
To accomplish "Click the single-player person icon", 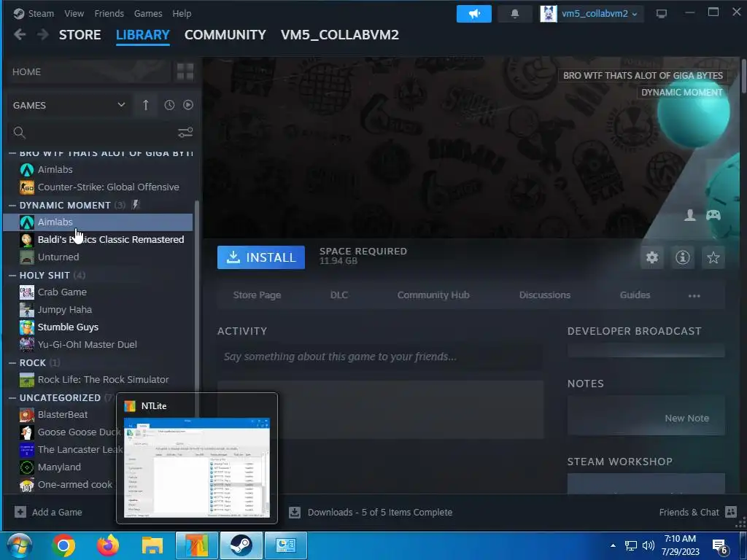I will click(690, 215).
